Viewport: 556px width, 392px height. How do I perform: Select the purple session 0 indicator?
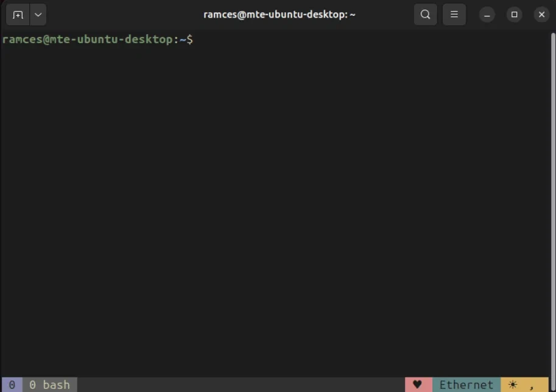(x=12, y=385)
